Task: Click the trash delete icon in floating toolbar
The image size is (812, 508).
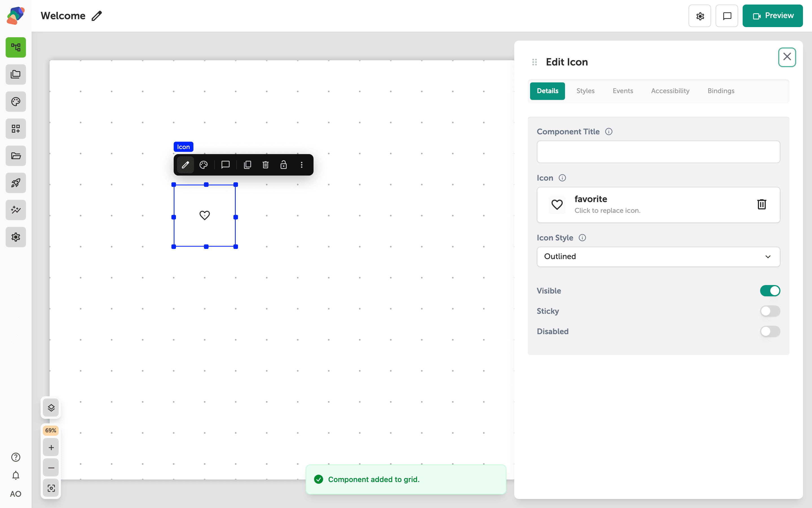Action: pos(265,165)
